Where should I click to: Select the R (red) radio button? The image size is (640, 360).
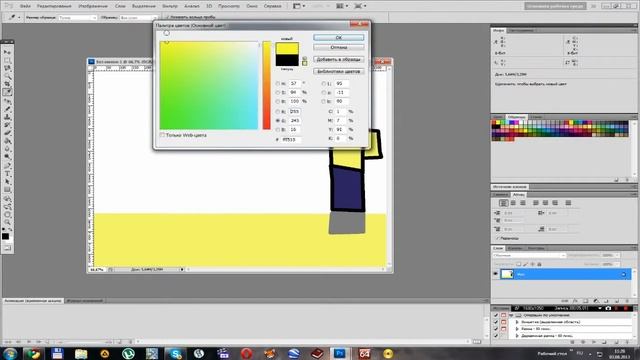click(278, 111)
